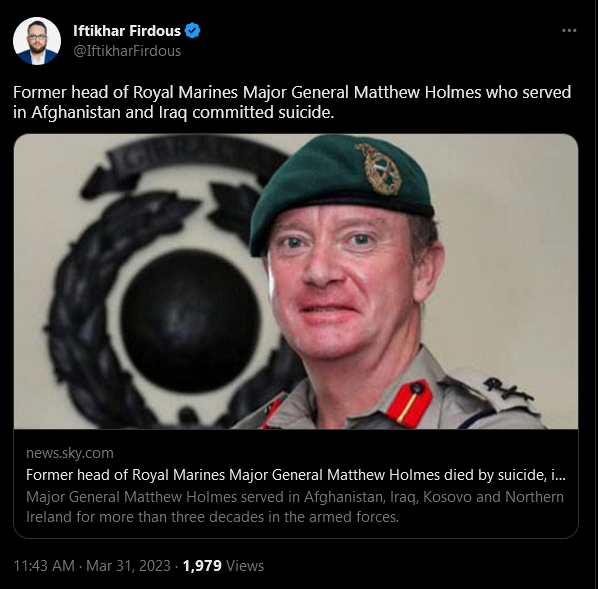This screenshot has width=598, height=589.
Task: Click the officer's face in the photo
Action: [x=343, y=282]
